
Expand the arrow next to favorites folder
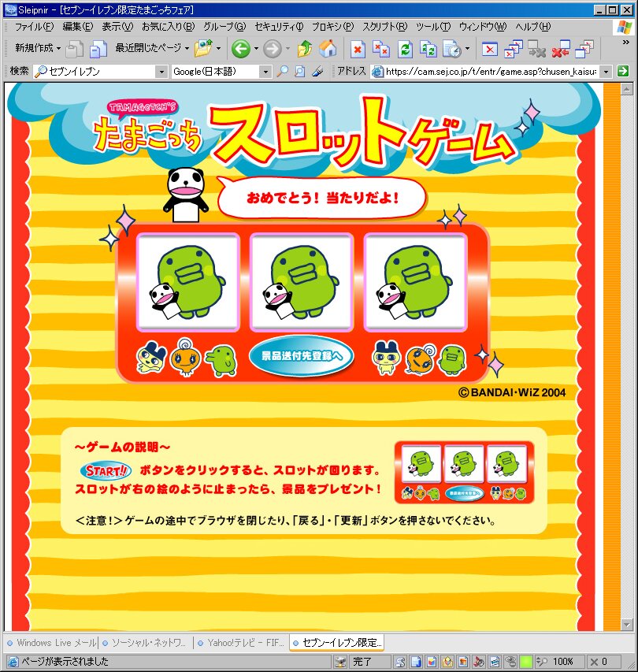click(x=218, y=48)
